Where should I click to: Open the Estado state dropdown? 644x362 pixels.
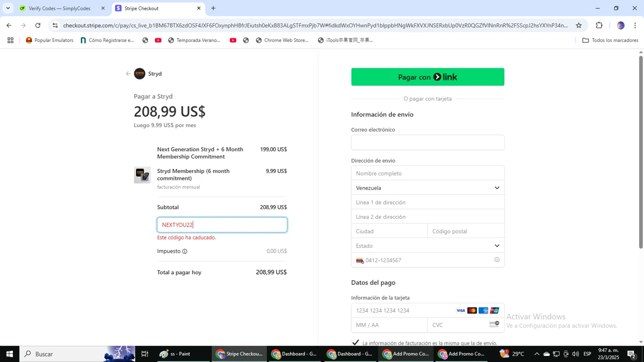tap(428, 246)
